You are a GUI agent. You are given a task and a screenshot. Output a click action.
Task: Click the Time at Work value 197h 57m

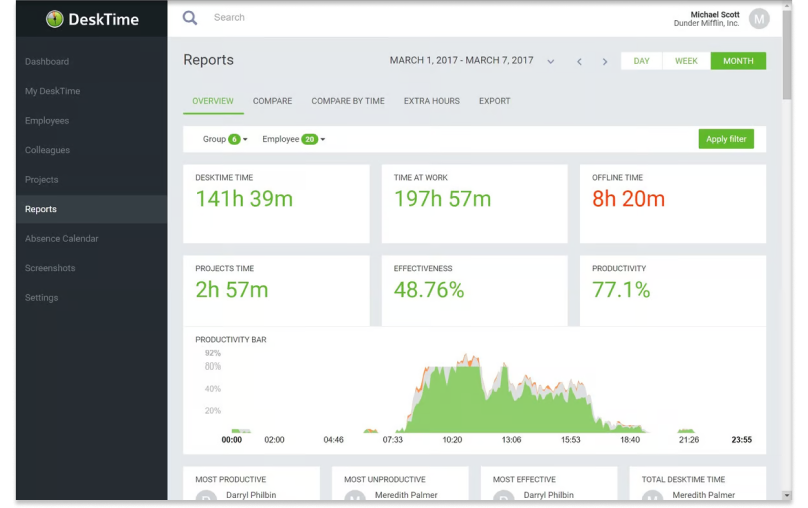click(443, 199)
